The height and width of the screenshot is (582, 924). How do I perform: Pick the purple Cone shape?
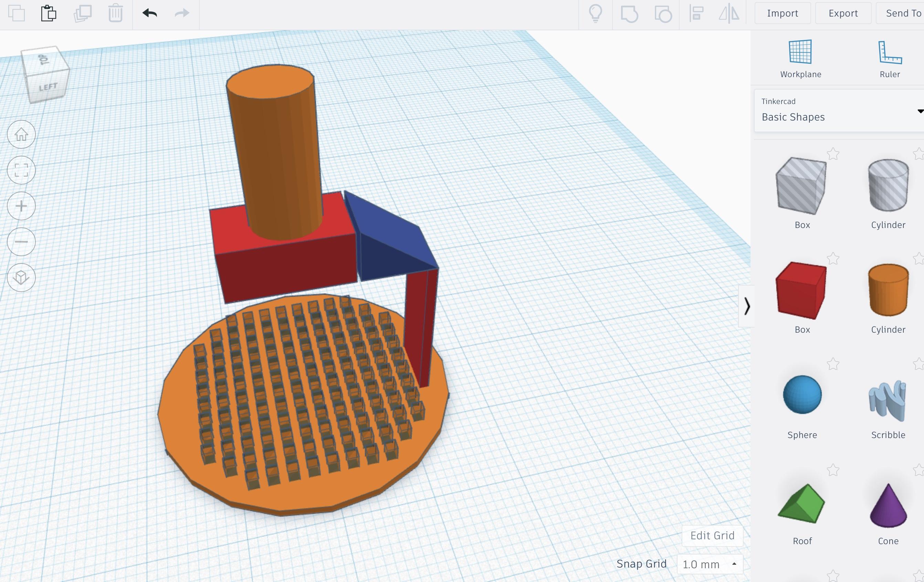pyautogui.click(x=888, y=505)
